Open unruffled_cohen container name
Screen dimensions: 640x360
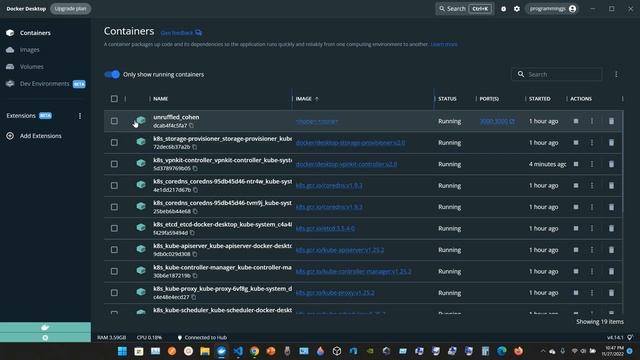pos(176,117)
